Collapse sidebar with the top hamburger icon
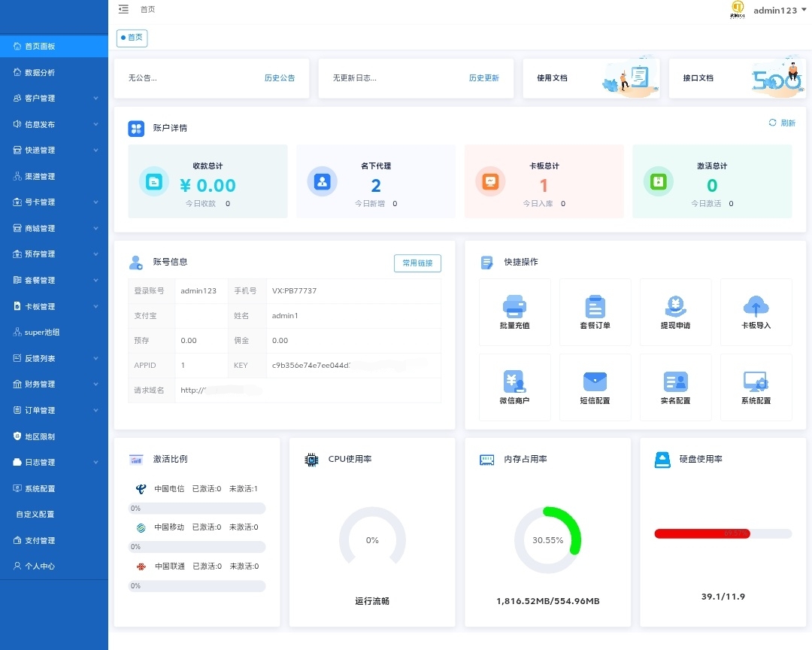The height and width of the screenshot is (650, 812). (123, 9)
